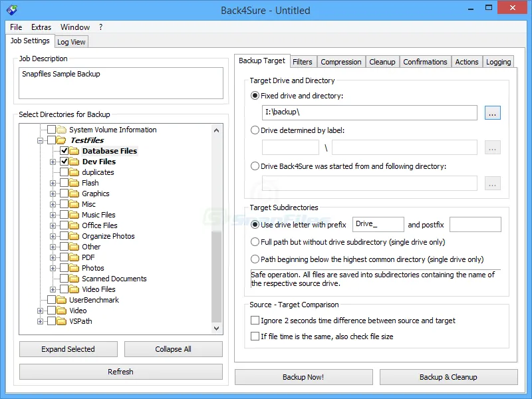
Task: Select Drive determined by label option
Action: [255, 130]
